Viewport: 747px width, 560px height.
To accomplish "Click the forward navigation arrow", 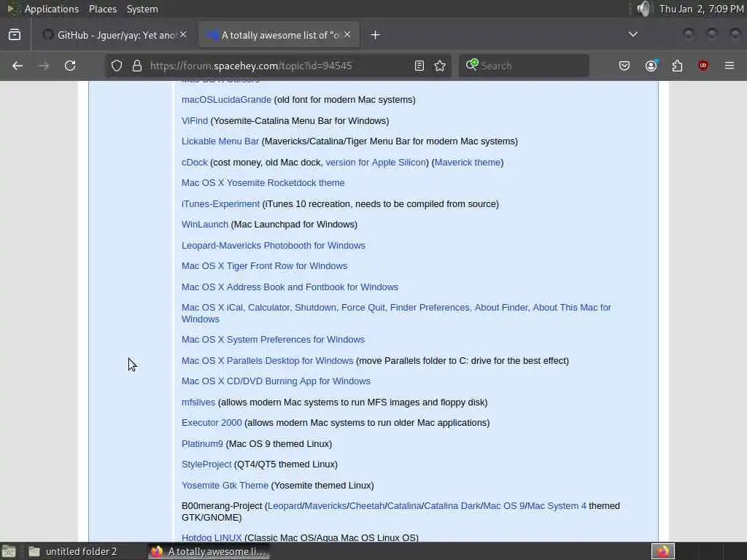I will [44, 66].
